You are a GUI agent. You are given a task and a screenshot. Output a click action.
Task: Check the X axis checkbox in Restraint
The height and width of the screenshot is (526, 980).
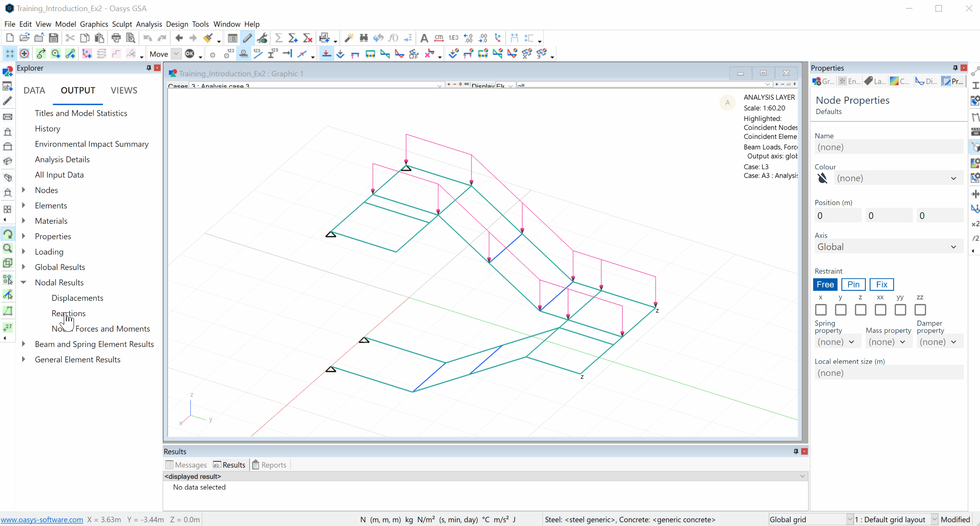pyautogui.click(x=820, y=310)
